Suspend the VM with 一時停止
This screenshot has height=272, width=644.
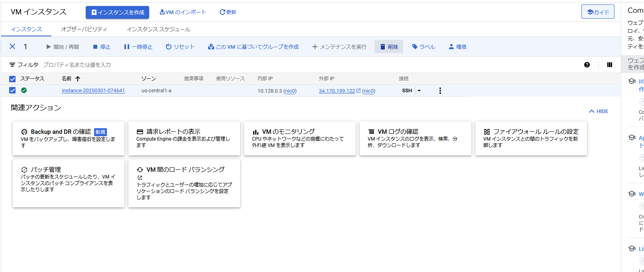(x=138, y=47)
